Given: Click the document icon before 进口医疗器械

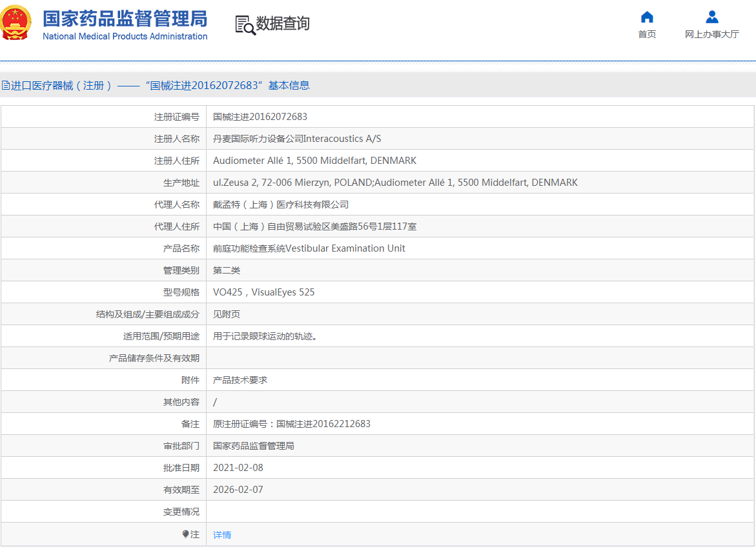Looking at the screenshot, I should 5,86.
